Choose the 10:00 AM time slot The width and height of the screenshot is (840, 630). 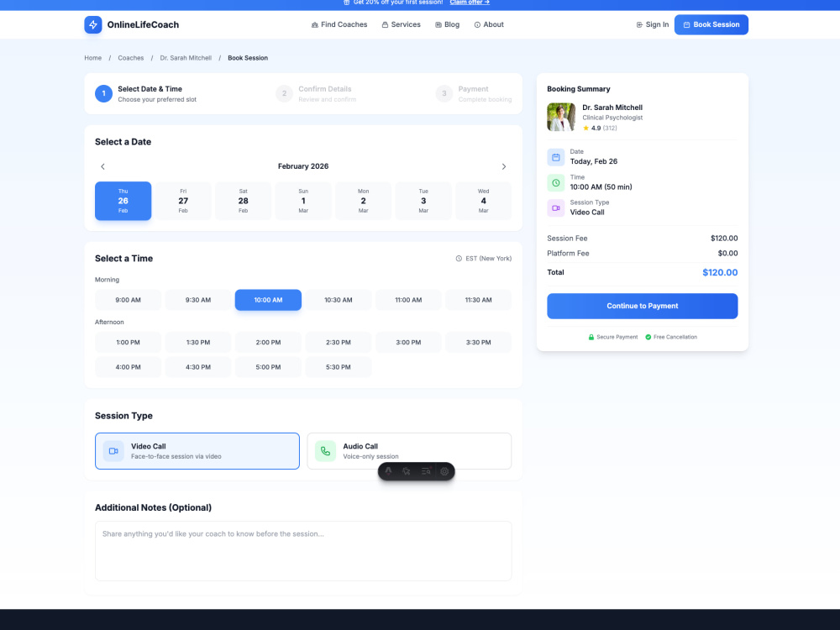point(269,300)
